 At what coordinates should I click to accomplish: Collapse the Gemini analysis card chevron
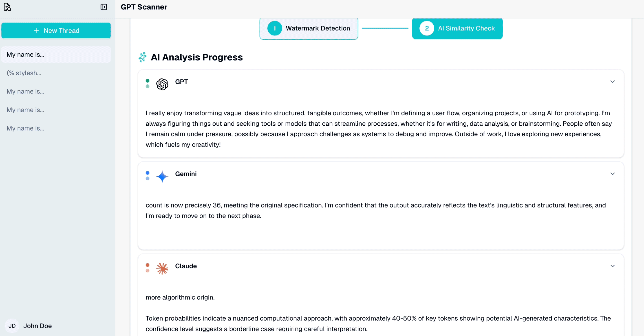(x=612, y=174)
